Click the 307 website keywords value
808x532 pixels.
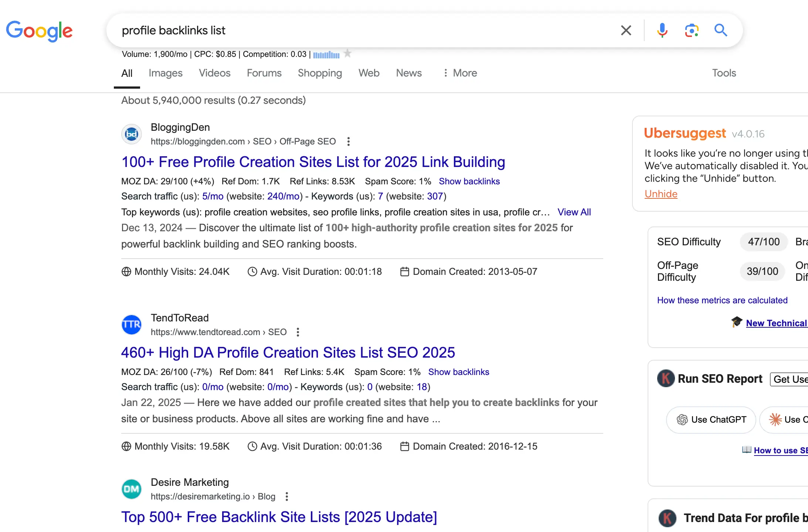pos(435,196)
